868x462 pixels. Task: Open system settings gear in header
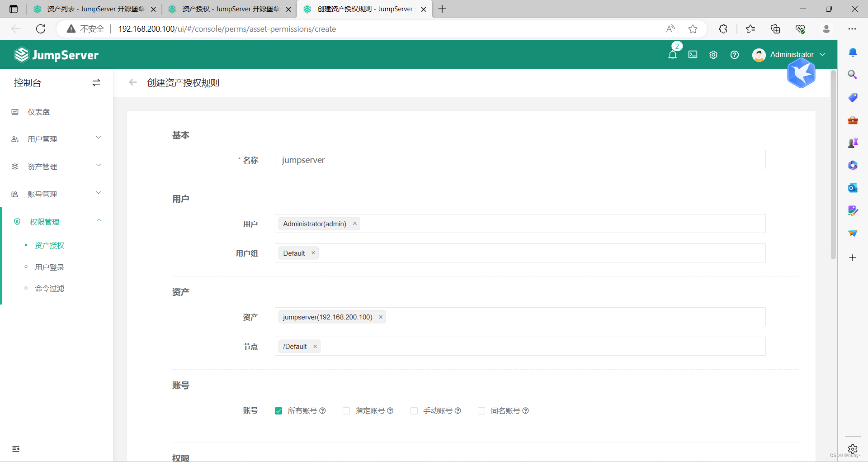point(713,55)
